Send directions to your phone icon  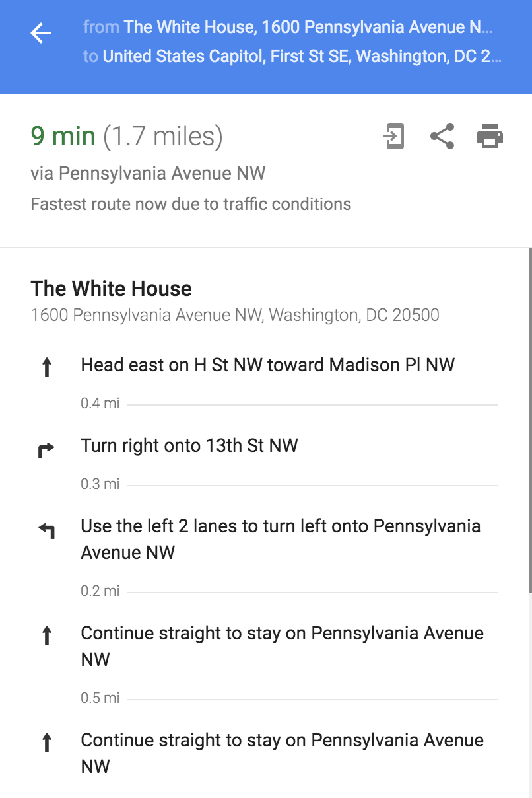click(393, 137)
